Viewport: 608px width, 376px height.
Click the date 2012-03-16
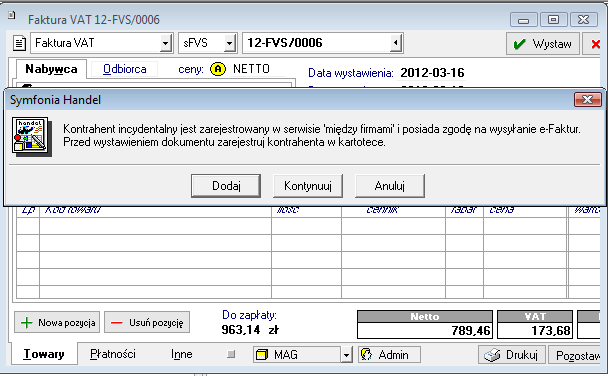432,72
